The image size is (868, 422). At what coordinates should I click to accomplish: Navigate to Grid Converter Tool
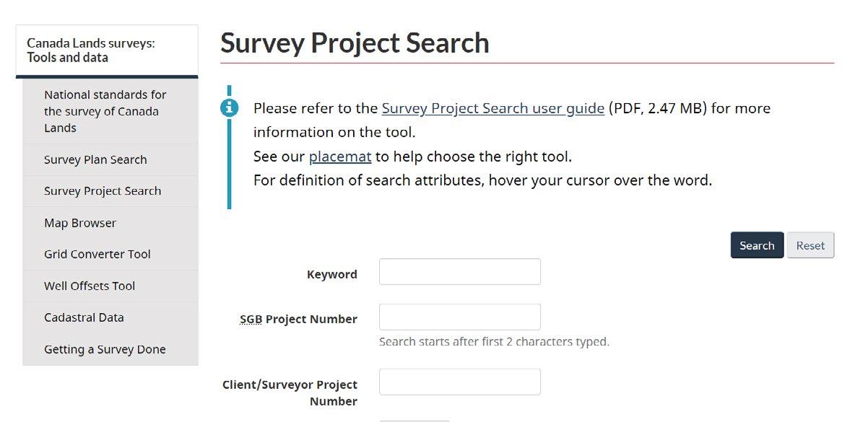97,254
